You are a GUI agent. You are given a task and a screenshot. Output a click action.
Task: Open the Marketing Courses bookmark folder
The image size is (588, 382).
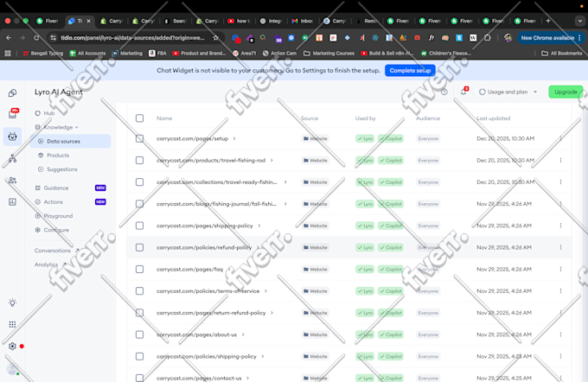[329, 54]
